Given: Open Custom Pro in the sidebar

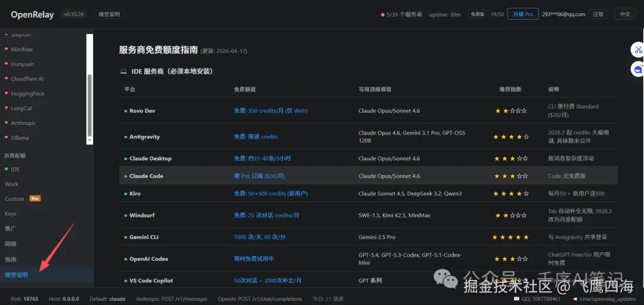Looking at the screenshot, I should [22, 199].
